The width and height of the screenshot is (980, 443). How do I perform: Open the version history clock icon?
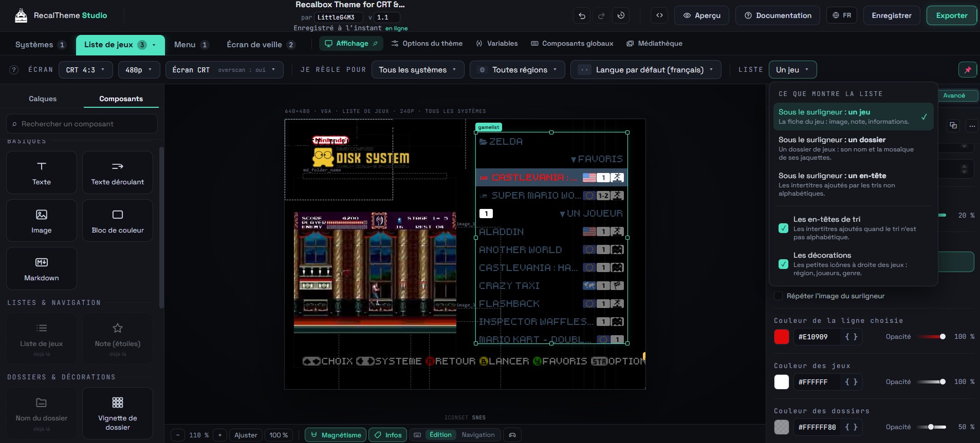coord(621,16)
